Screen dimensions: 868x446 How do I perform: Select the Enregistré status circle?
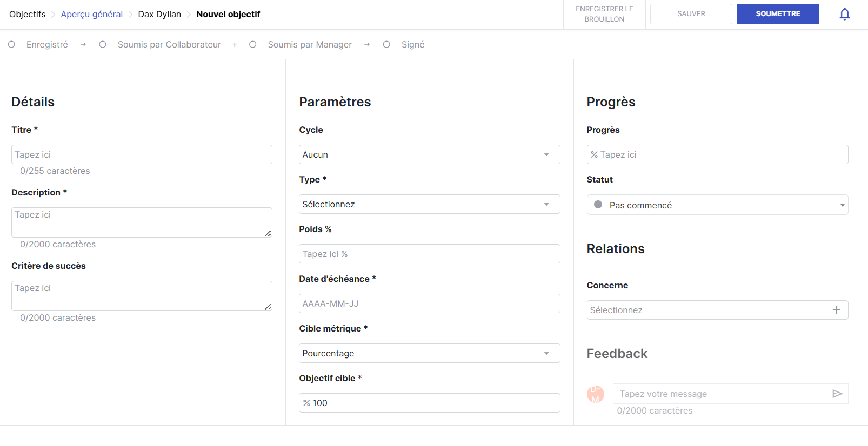click(11, 44)
